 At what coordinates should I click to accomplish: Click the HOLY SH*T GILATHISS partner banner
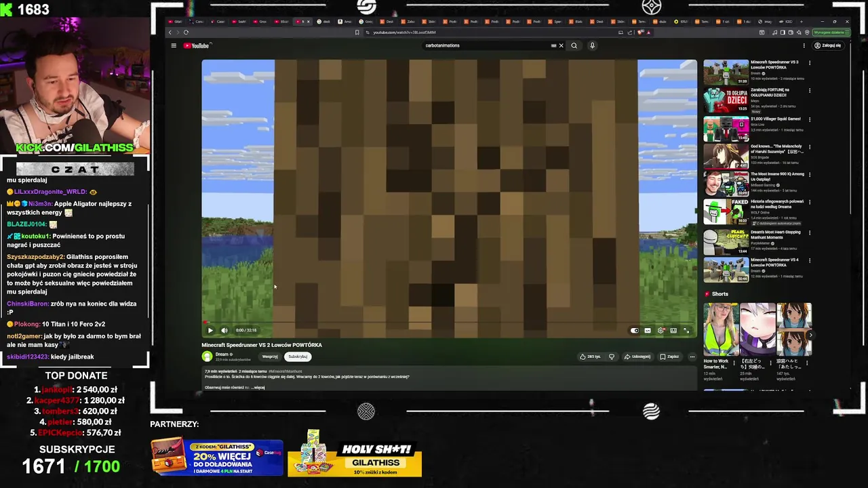click(x=355, y=453)
